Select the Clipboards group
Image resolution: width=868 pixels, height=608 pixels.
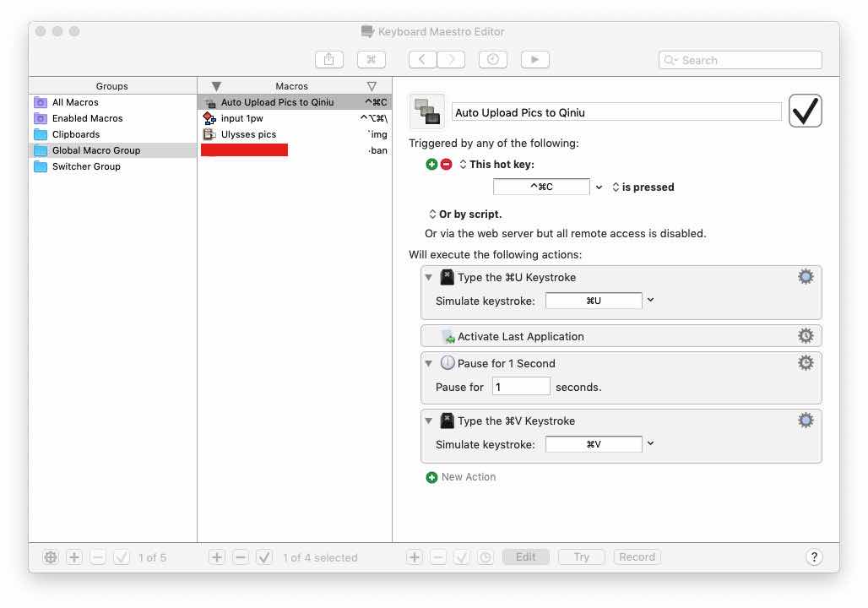click(113, 134)
